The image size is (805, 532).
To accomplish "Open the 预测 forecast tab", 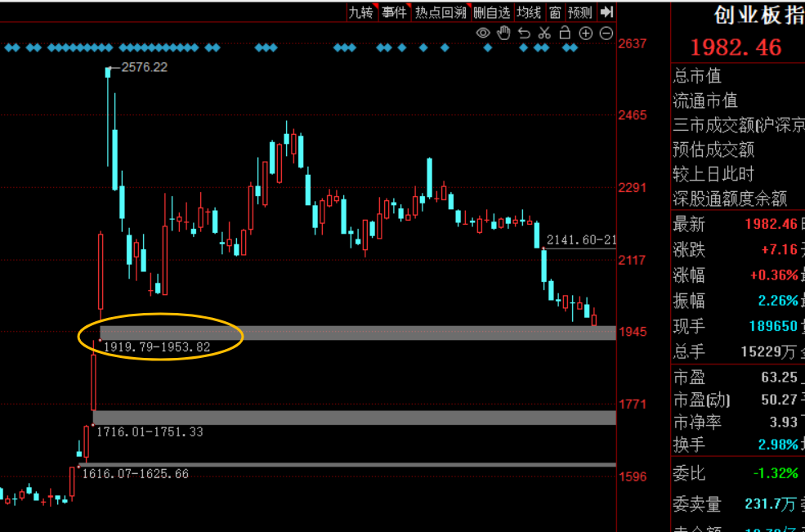I will [x=580, y=11].
